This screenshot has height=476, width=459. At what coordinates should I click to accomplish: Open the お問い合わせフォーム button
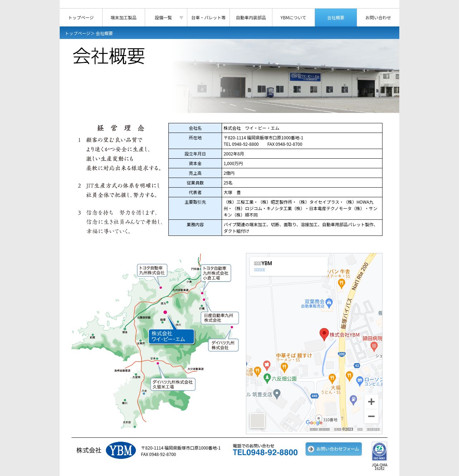(334, 449)
